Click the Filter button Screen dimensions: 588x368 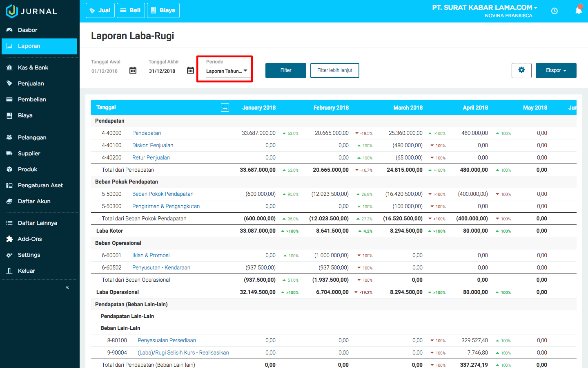[x=285, y=70]
